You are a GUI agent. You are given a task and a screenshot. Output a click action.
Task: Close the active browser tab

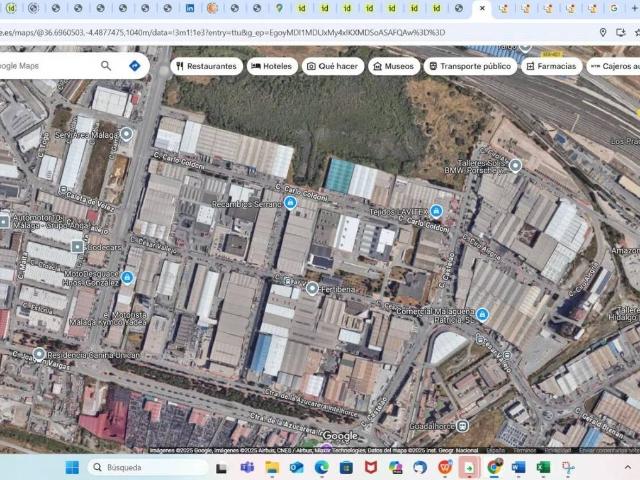click(x=482, y=9)
